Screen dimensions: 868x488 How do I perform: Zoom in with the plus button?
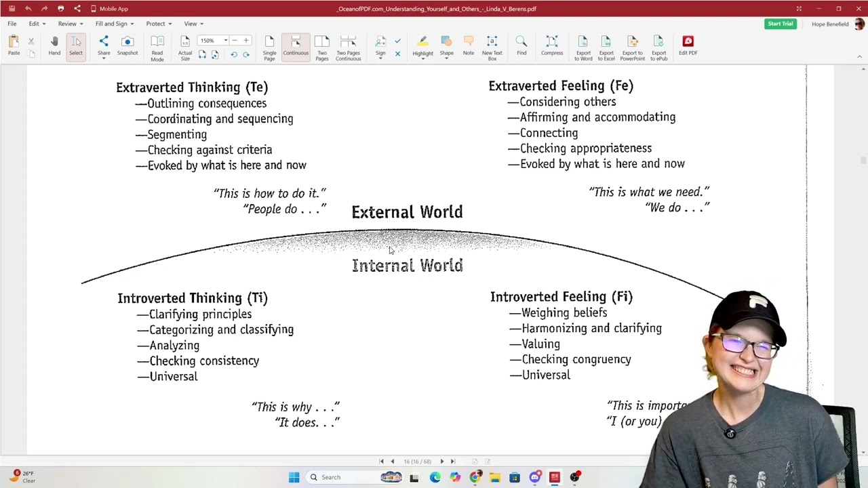[246, 41]
